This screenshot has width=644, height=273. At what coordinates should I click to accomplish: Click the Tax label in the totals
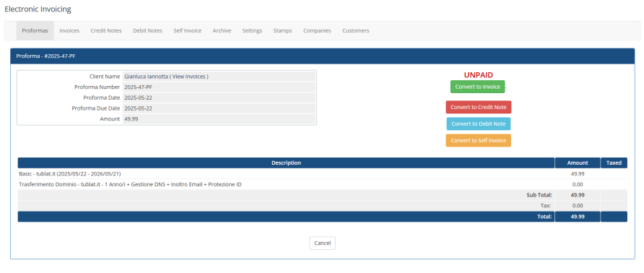547,206
